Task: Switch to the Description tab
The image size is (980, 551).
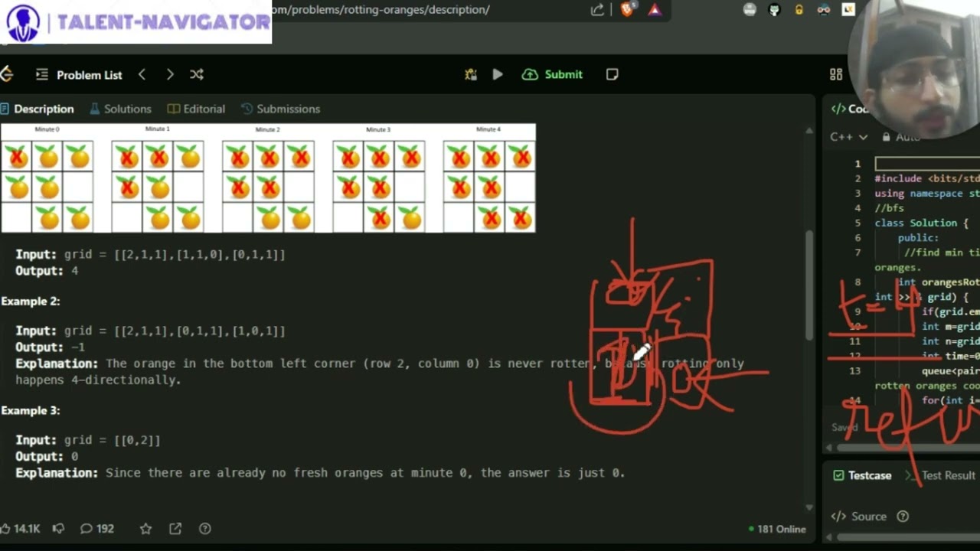Action: pyautogui.click(x=38, y=109)
